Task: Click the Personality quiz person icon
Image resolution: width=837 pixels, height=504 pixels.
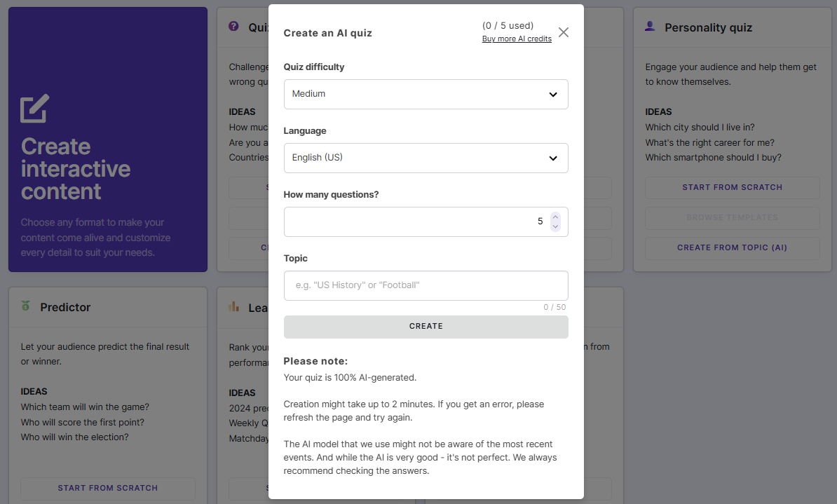Action: 649,27
